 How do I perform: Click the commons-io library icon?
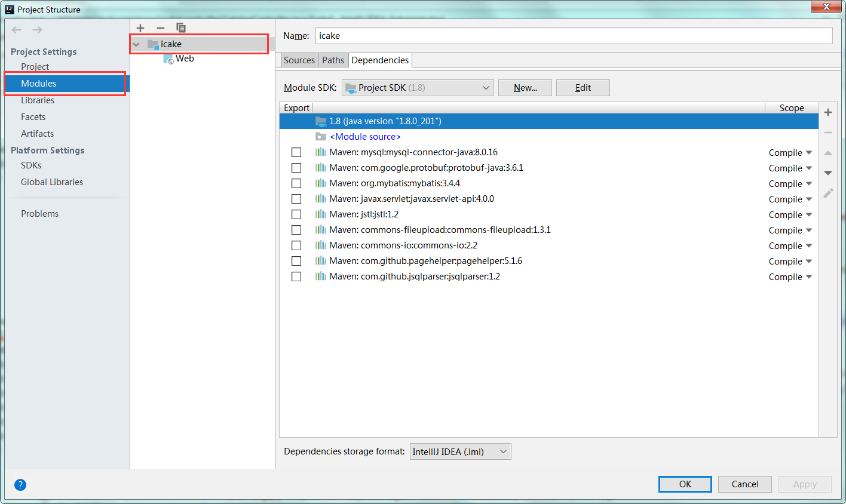[321, 245]
